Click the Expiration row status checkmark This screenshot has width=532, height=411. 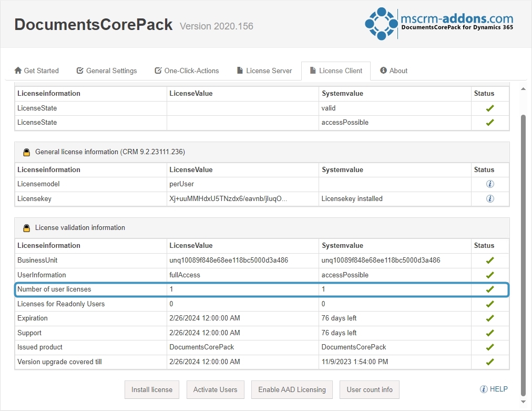pyautogui.click(x=490, y=318)
